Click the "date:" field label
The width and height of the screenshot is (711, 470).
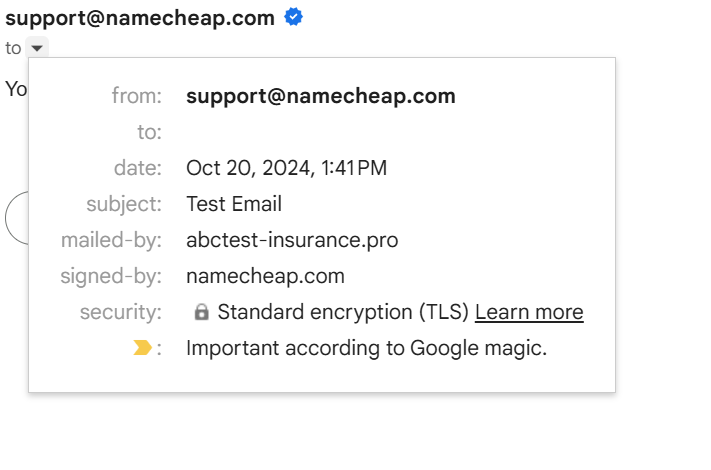[x=137, y=168]
